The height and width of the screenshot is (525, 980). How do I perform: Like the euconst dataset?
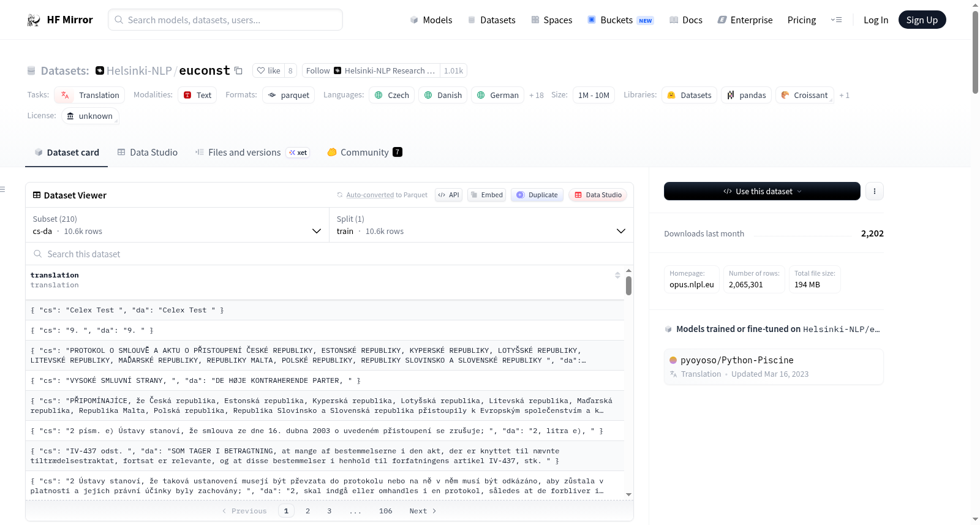pos(268,70)
